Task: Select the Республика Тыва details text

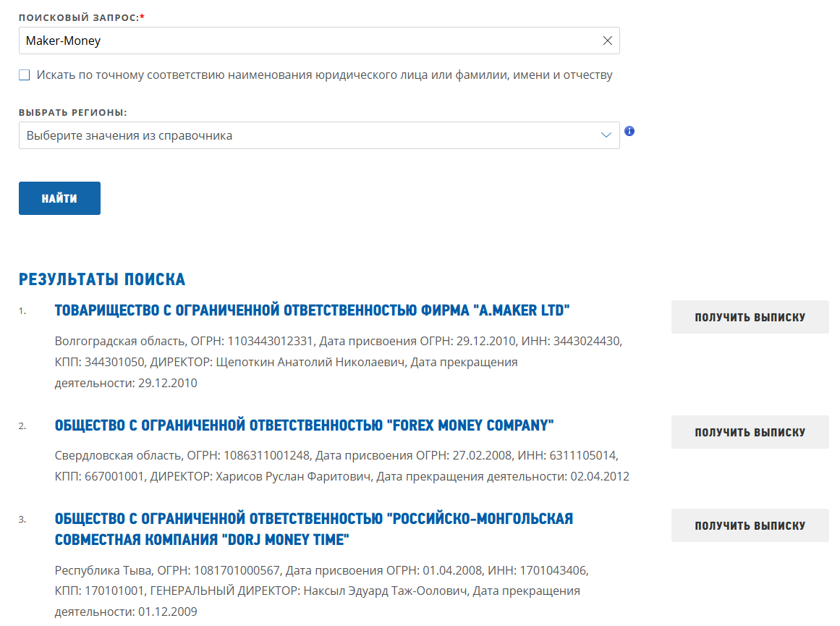Action: [x=321, y=591]
